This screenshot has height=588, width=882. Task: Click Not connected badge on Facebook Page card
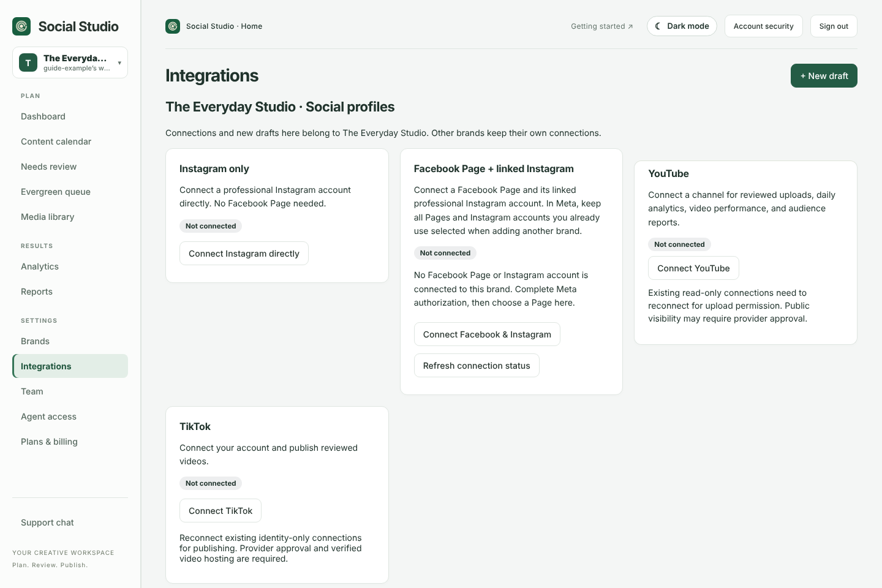445,253
